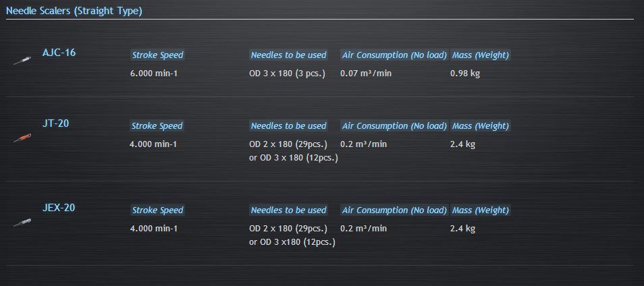Click Needles to be used label in JT-20 row

click(288, 126)
